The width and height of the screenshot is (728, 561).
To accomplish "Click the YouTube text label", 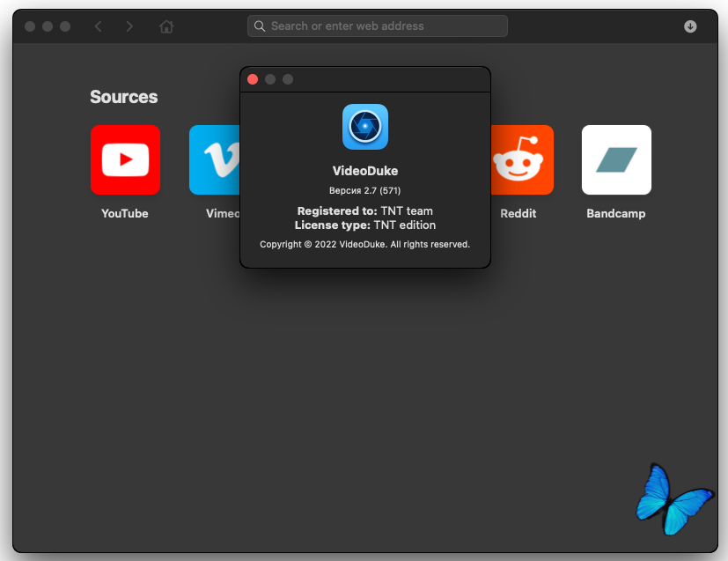I will tap(125, 213).
